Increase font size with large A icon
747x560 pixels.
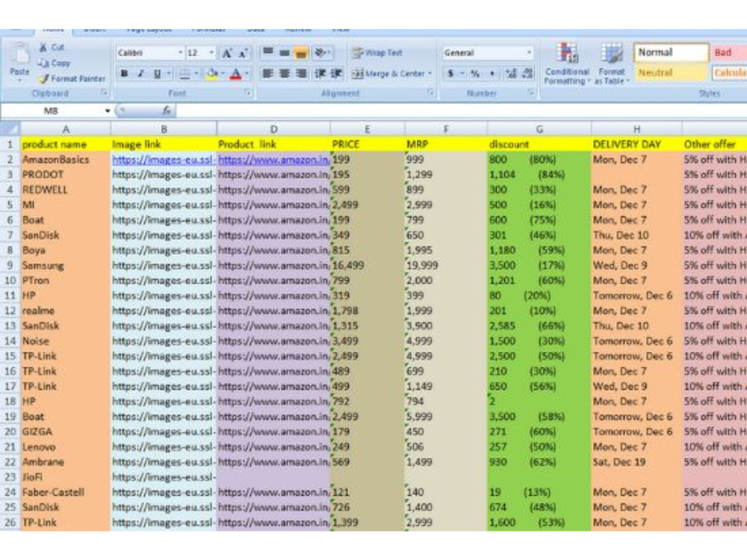(x=227, y=53)
